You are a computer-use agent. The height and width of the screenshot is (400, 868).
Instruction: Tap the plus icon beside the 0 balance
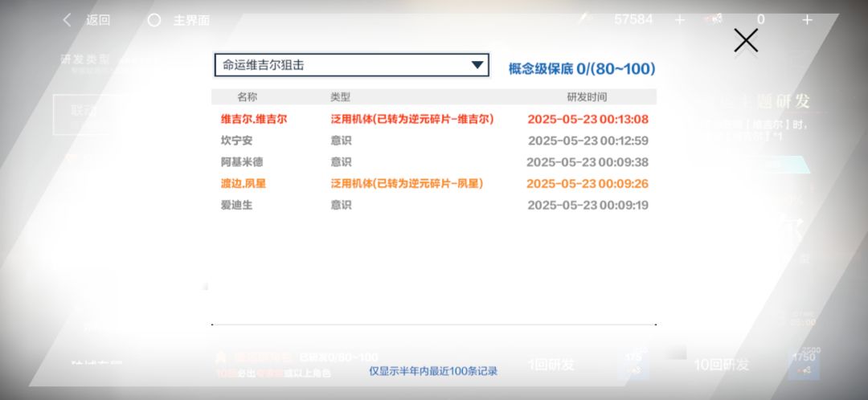coord(807,20)
